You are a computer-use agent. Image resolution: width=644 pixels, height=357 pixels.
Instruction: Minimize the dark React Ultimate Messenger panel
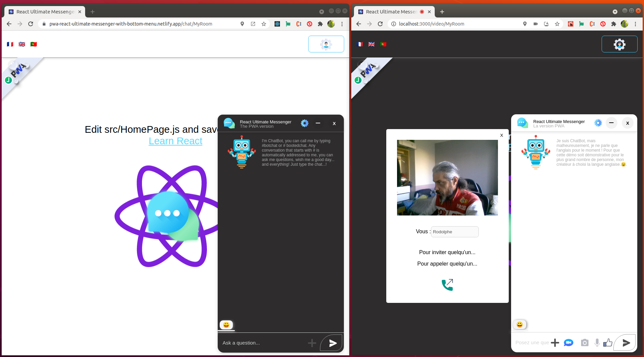[318, 123]
